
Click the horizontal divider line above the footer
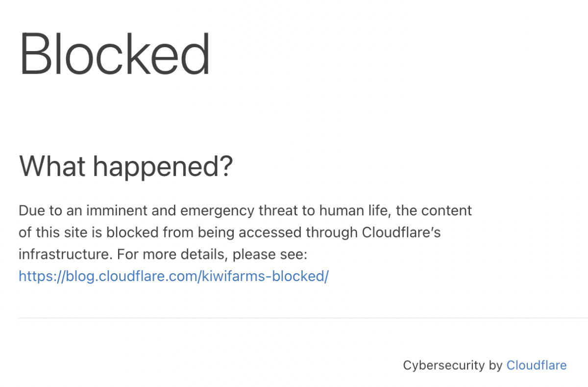pos(294,318)
